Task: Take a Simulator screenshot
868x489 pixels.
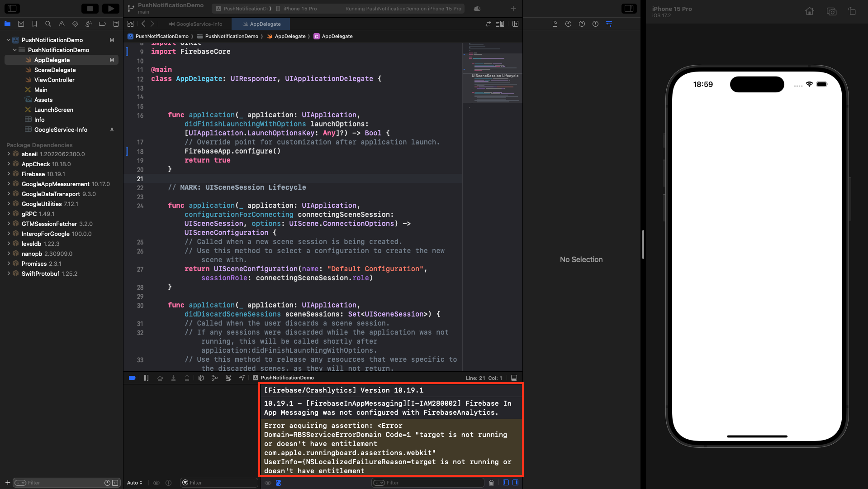Action: tap(831, 11)
